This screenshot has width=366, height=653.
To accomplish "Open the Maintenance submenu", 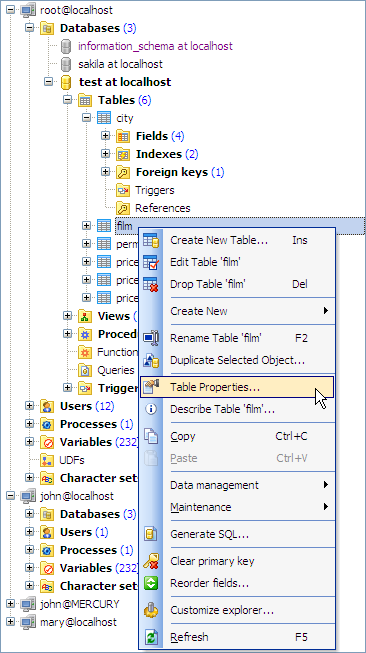I will (237, 507).
